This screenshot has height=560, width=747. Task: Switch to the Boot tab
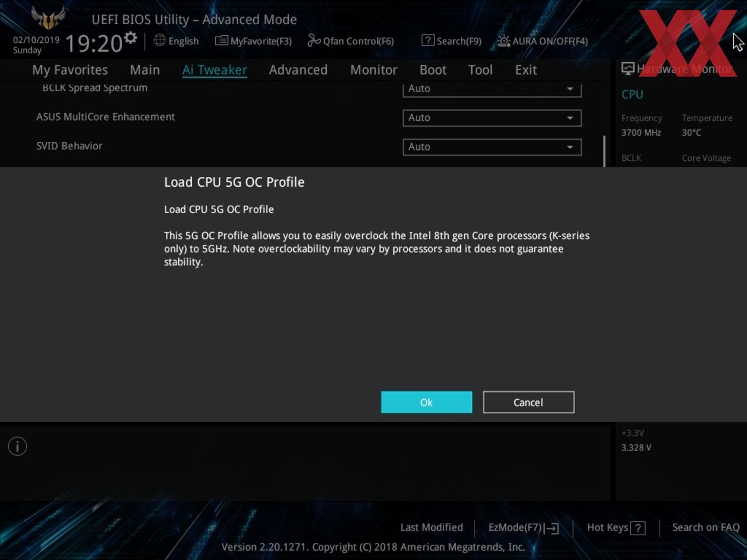coord(433,70)
